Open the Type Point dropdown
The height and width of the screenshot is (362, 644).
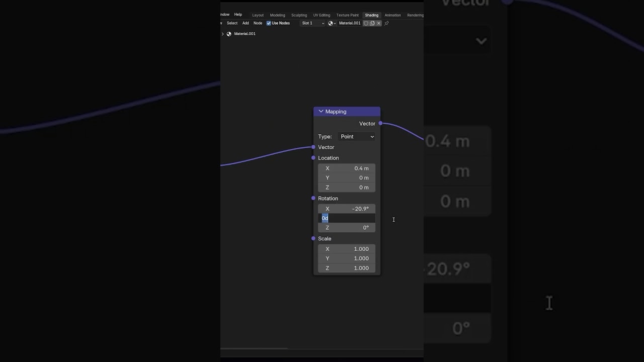pos(357,137)
